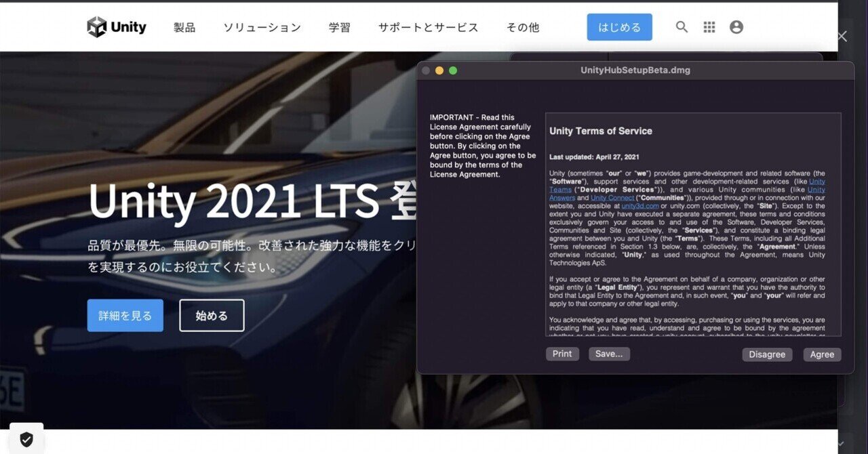Click the yellow minimize button of the dmg window
Screen dimensions: 868x454
click(439, 70)
